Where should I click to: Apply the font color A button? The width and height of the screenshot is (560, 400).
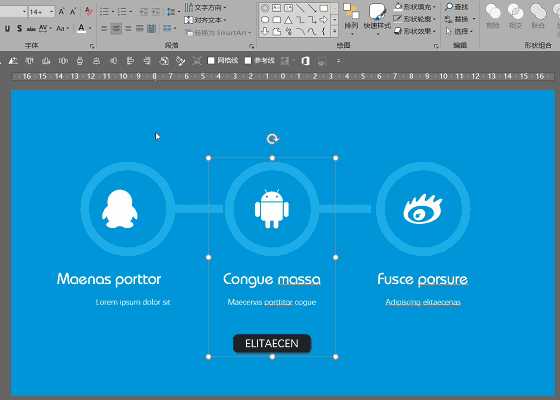81,28
